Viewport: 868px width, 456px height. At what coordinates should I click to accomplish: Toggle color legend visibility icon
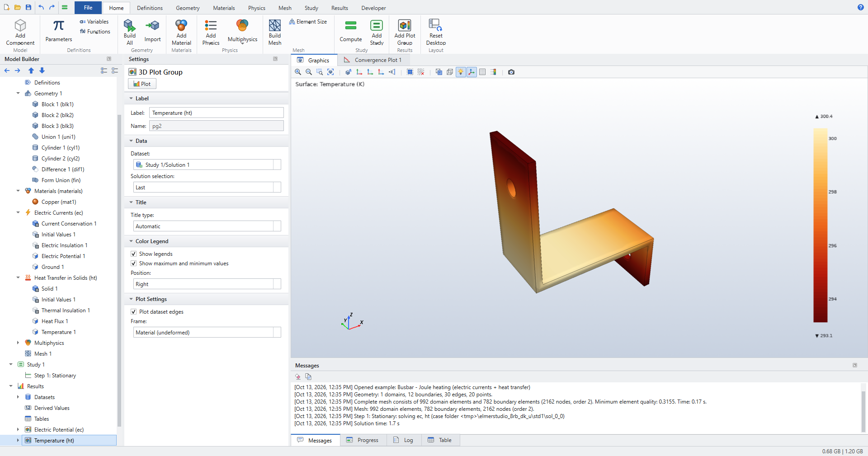click(x=493, y=72)
